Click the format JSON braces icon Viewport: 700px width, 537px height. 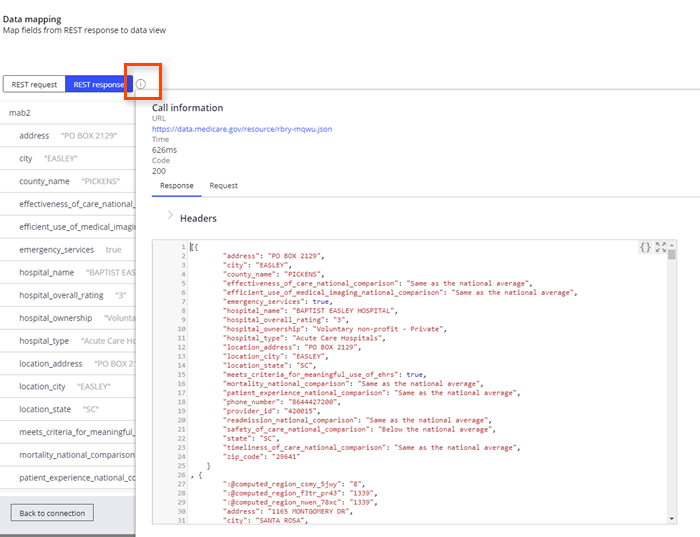(x=646, y=247)
